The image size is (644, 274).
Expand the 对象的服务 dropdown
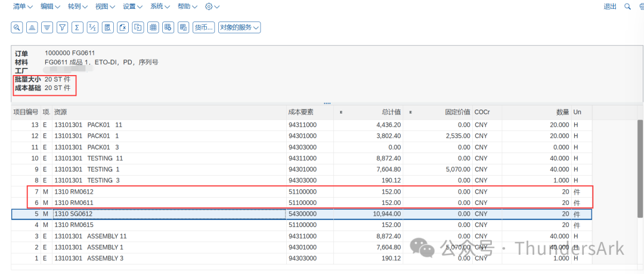point(239,27)
